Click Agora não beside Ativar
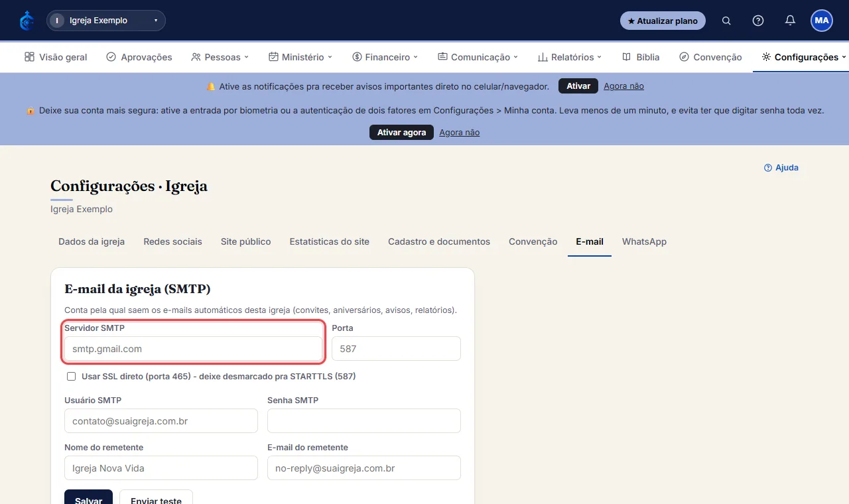The image size is (849, 504). coord(623,86)
